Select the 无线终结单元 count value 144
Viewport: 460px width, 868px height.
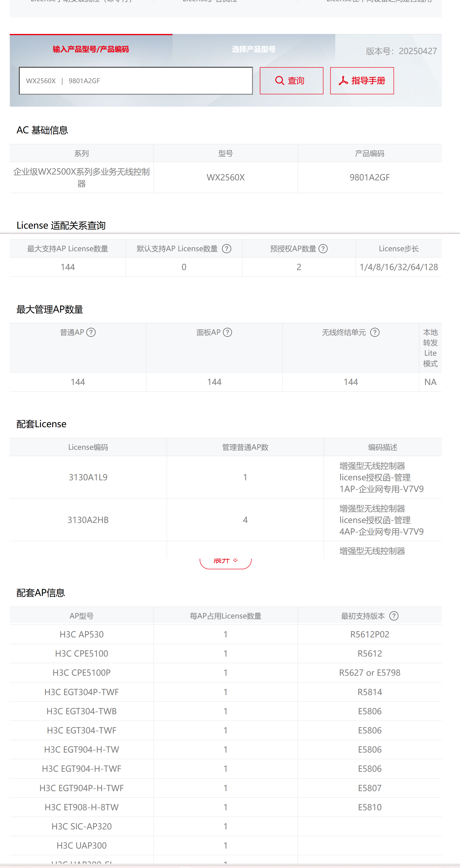[351, 382]
